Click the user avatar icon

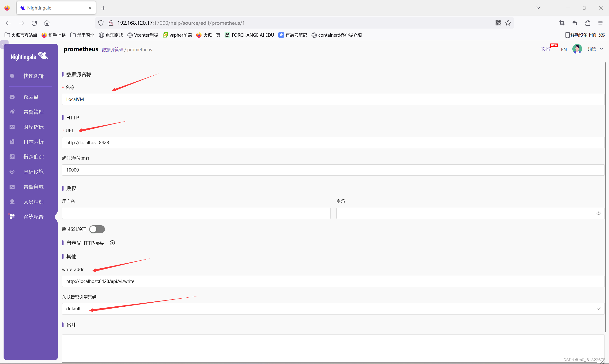pyautogui.click(x=577, y=49)
